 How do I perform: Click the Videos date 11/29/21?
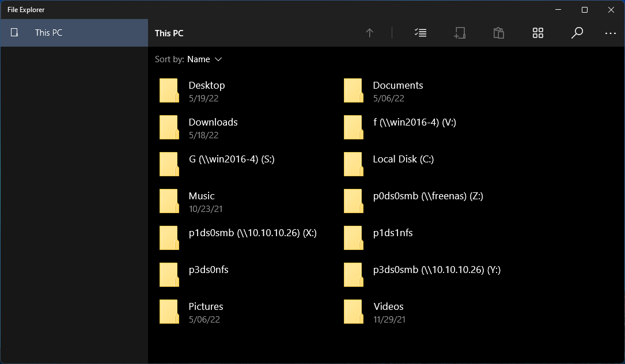[389, 319]
